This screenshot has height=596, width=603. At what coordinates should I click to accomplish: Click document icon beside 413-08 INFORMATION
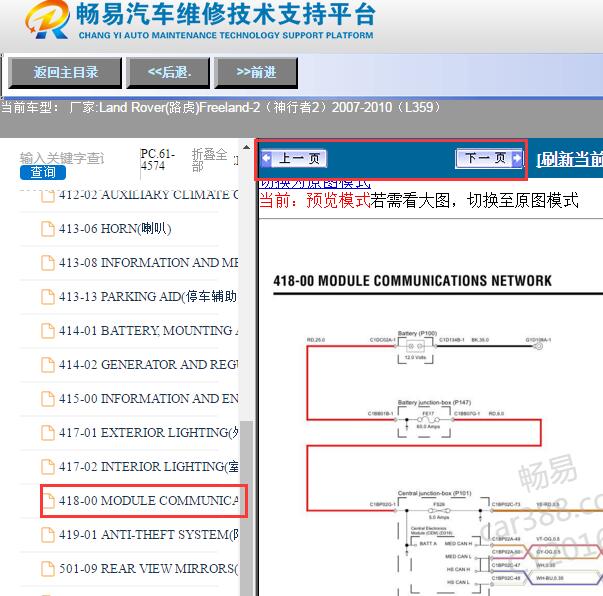pos(48,263)
